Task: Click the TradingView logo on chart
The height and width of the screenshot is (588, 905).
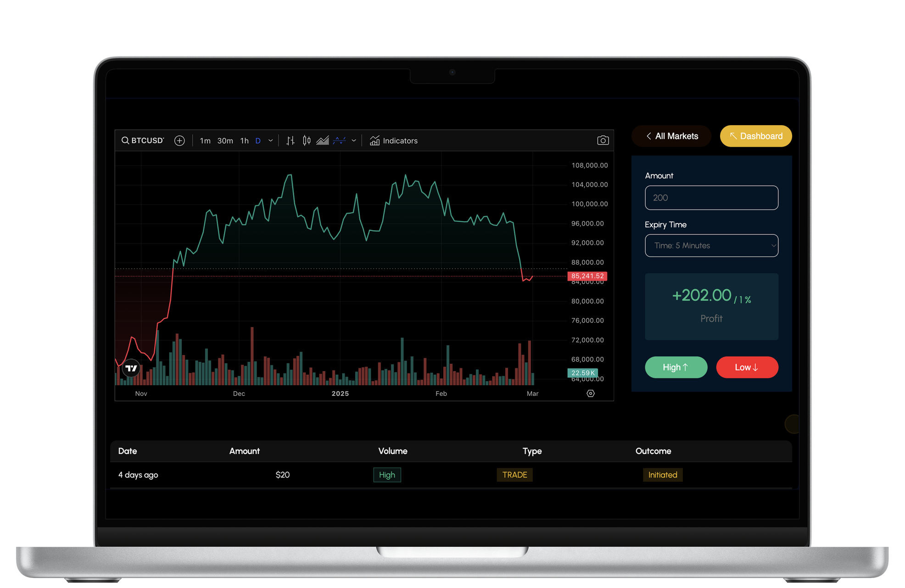Action: (131, 368)
